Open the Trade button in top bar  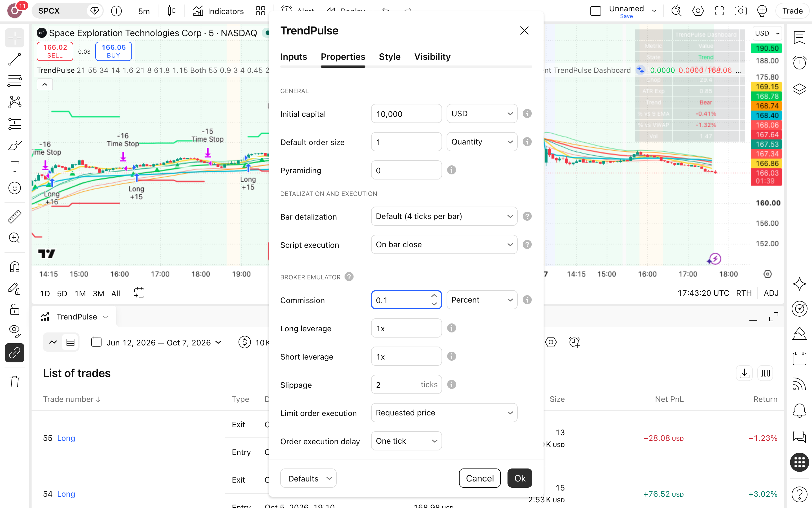(792, 11)
